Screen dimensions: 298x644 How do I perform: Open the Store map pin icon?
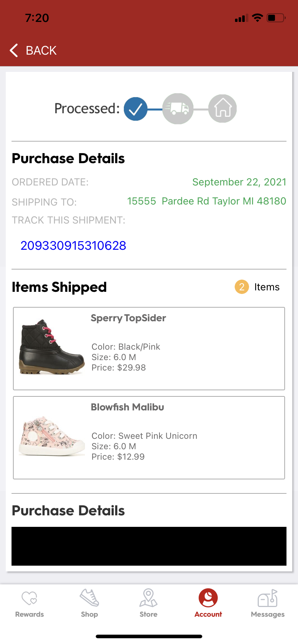148,598
